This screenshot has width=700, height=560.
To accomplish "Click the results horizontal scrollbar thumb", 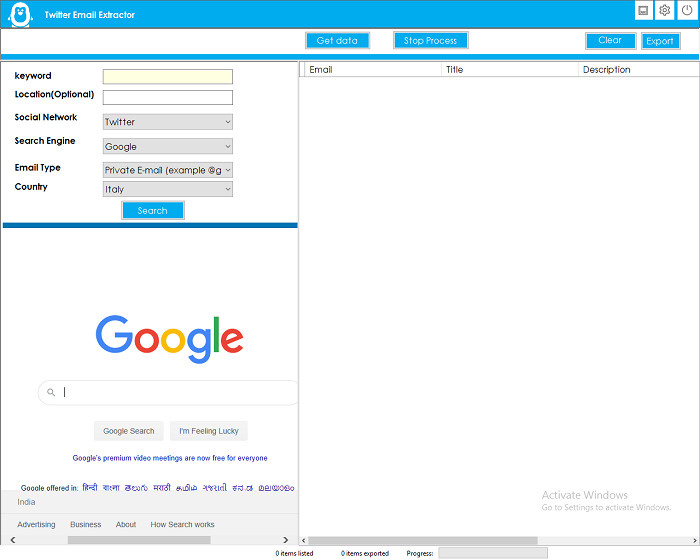I will coord(423,540).
